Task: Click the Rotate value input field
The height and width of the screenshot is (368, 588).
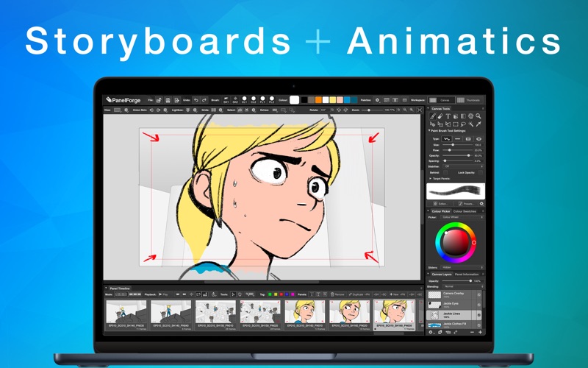Action: [323, 110]
